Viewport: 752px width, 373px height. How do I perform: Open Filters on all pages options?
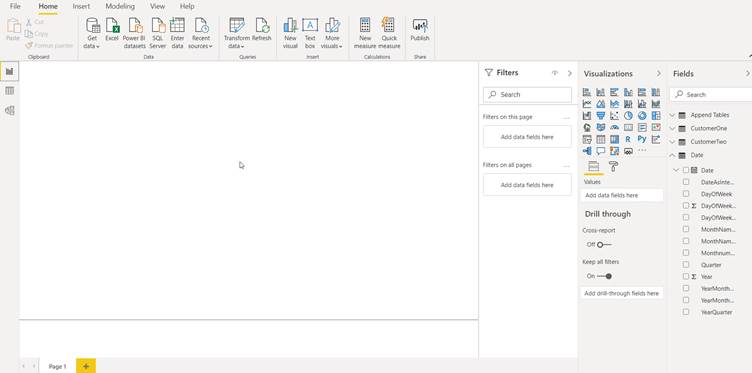pos(566,165)
